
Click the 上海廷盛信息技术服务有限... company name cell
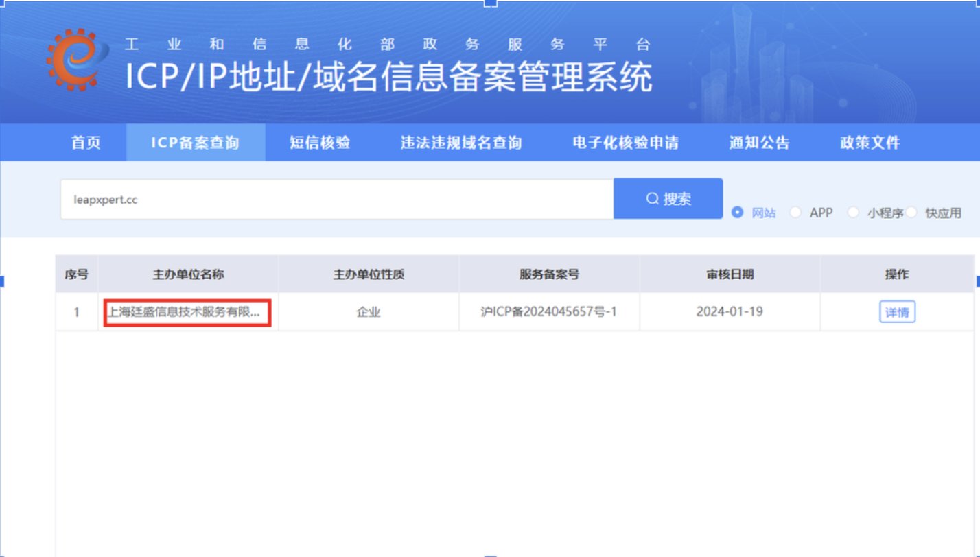[x=187, y=313]
